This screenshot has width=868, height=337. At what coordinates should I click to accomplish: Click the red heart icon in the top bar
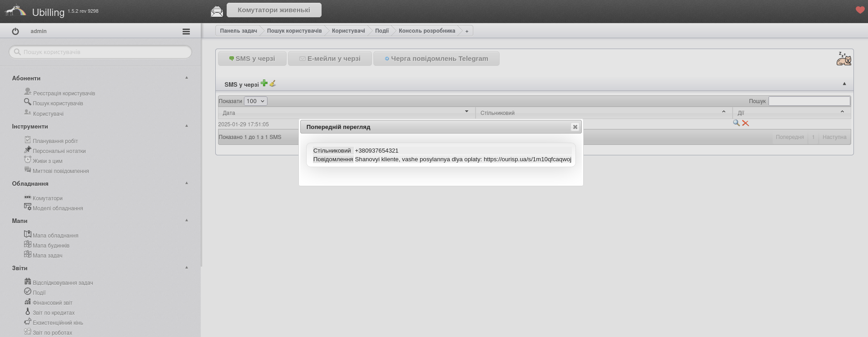click(x=860, y=10)
